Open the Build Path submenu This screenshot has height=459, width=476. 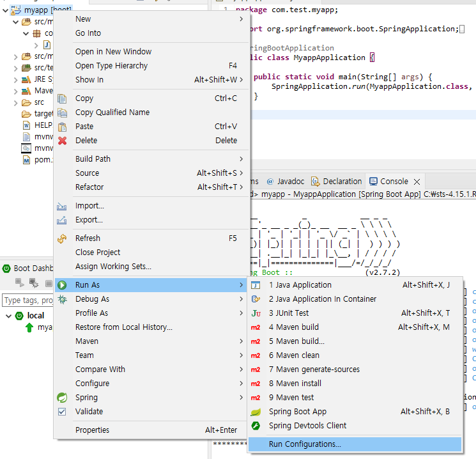pyautogui.click(x=152, y=159)
